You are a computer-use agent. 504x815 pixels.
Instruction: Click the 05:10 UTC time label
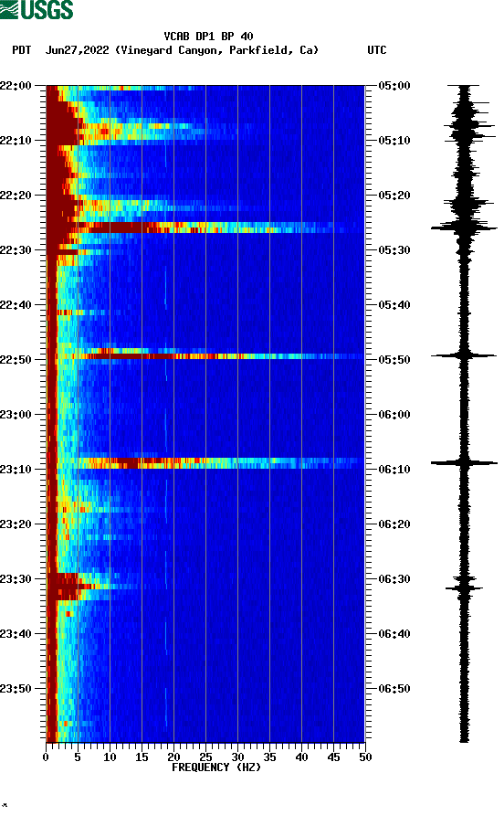tap(394, 141)
